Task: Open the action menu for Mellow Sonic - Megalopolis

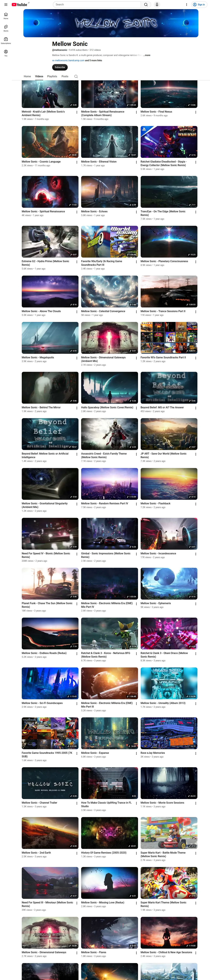Action: click(x=77, y=358)
